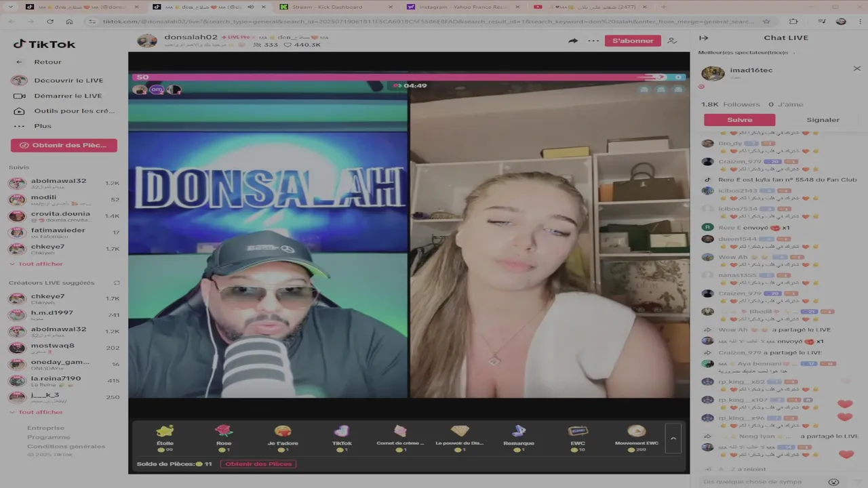Follow imad16tec with the Suivre button
This screenshot has height=488, width=868.
[x=739, y=119]
